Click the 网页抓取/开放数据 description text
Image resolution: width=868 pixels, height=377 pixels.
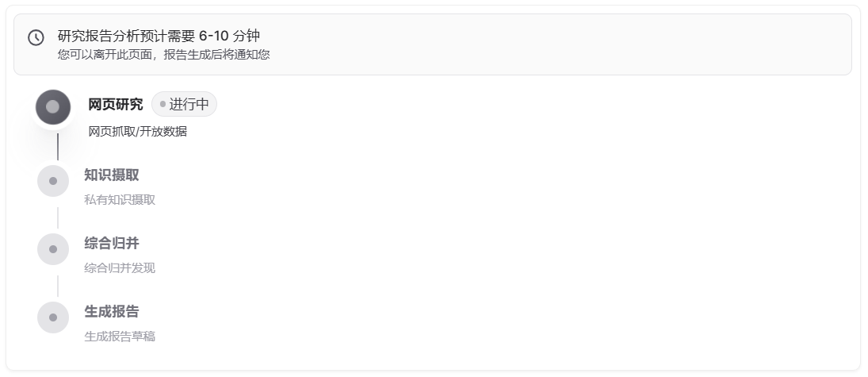(x=138, y=131)
